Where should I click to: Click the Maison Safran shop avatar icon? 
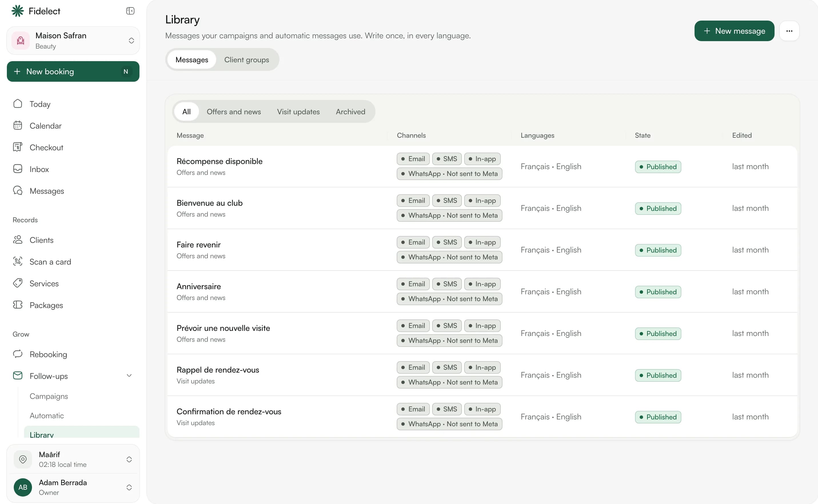click(21, 40)
